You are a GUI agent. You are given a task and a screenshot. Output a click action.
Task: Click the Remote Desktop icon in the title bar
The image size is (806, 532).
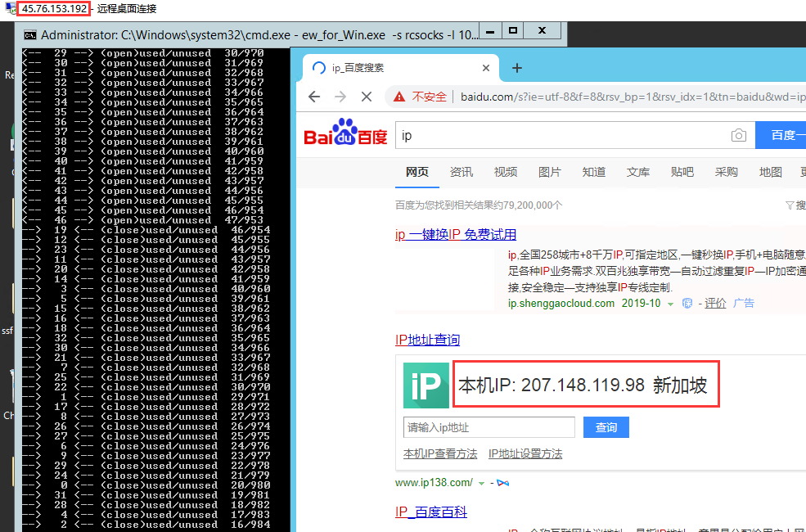coord(7,7)
